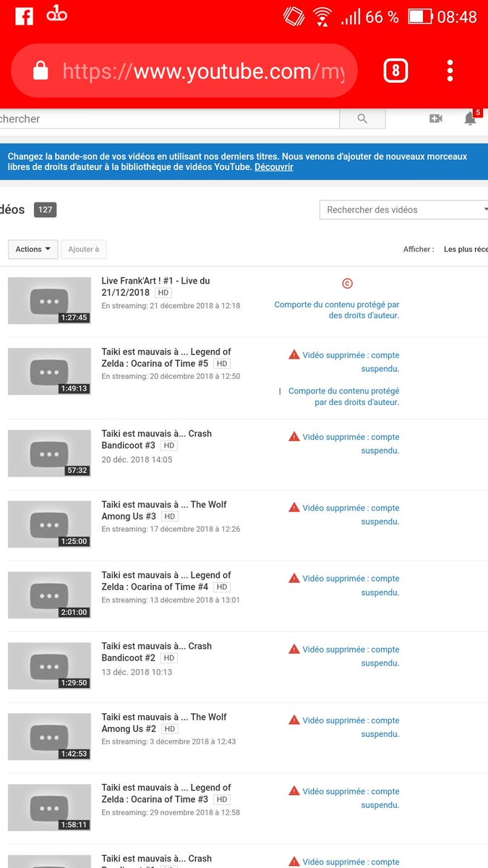Open the browser tab switcher showing 8
The width and height of the screenshot is (488, 868).
tap(395, 71)
